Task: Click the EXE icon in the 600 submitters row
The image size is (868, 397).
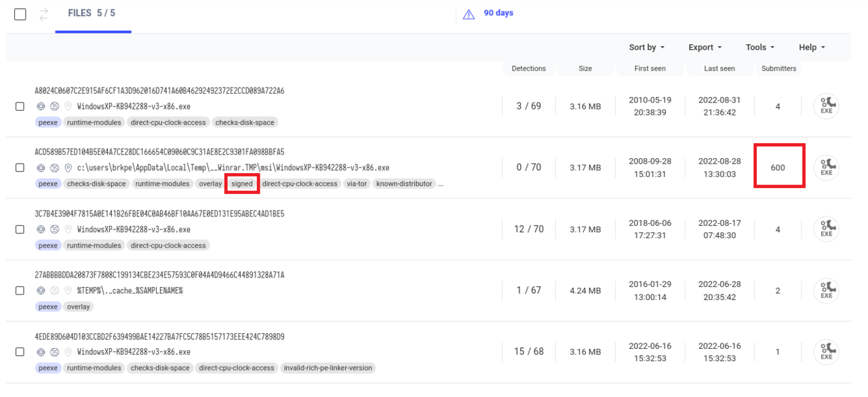Action: tap(826, 168)
